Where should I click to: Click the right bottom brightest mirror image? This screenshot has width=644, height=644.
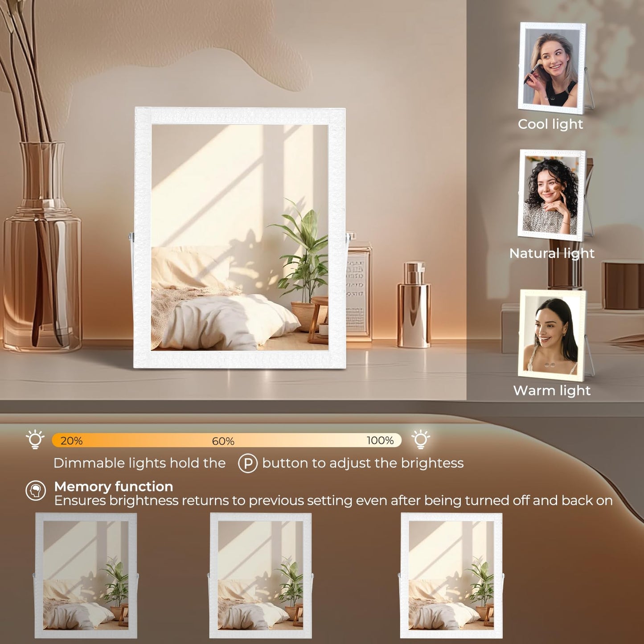(x=451, y=575)
